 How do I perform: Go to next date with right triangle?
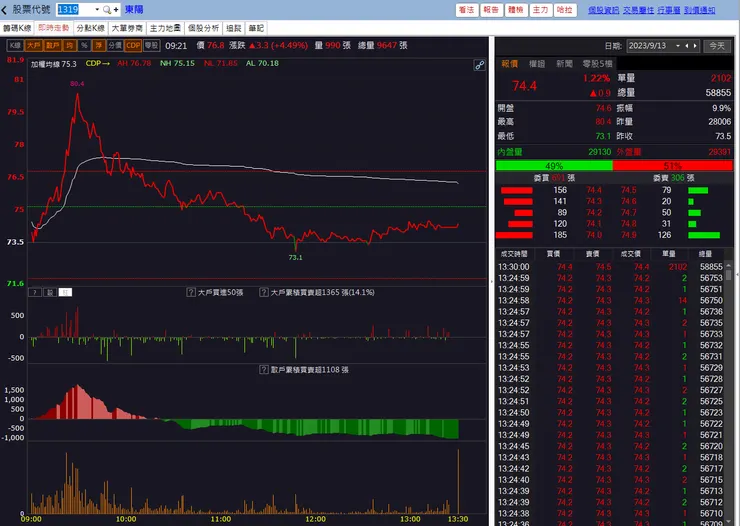point(695,46)
